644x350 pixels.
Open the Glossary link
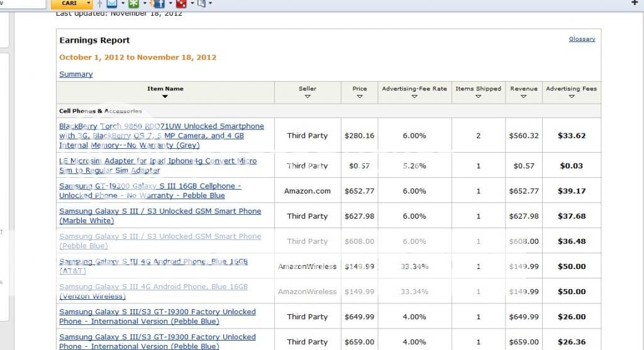[x=582, y=39]
